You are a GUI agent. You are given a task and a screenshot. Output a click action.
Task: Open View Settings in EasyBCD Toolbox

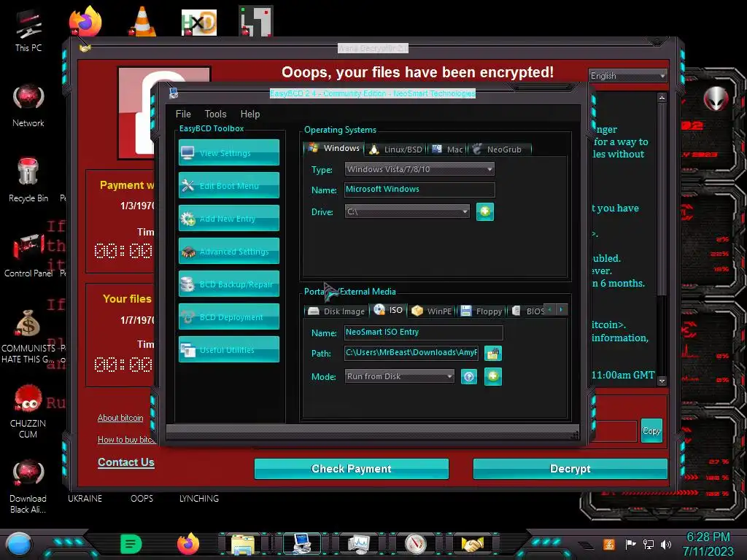point(228,152)
